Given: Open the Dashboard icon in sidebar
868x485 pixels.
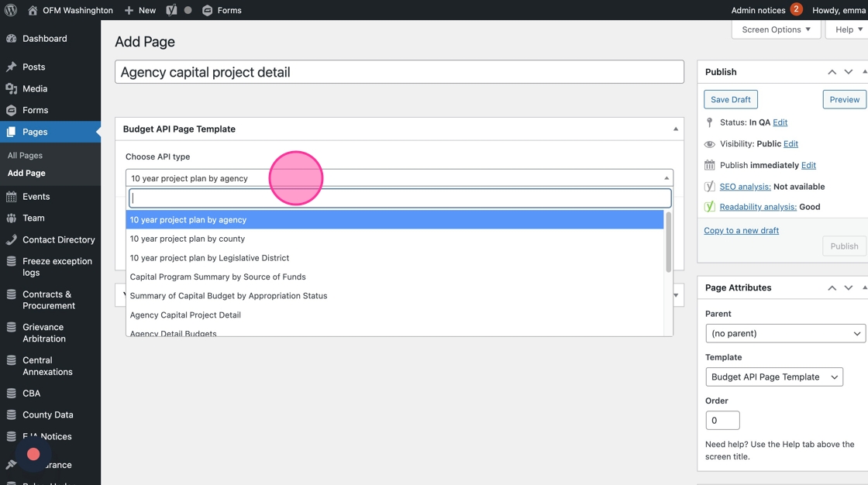Looking at the screenshot, I should [x=11, y=39].
